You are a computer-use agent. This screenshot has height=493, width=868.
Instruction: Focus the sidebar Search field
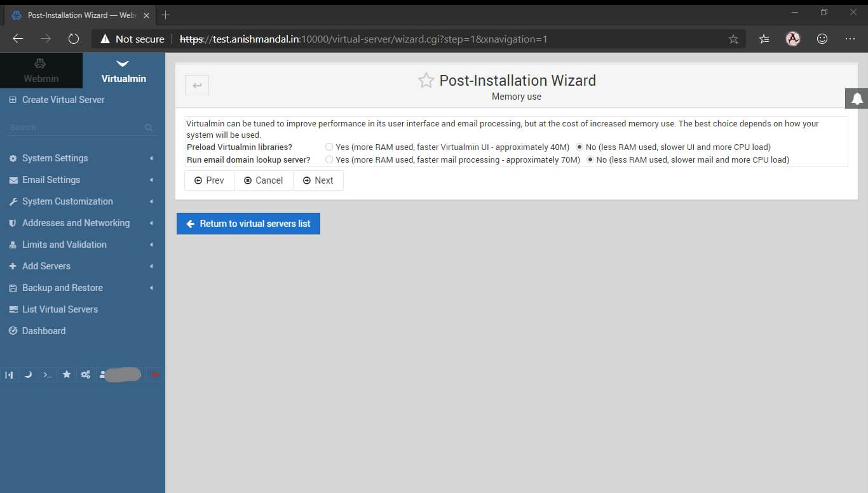(81, 128)
